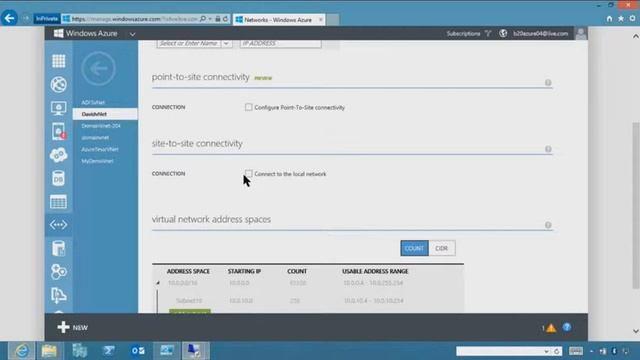The height and width of the screenshot is (360, 640).
Task: Open the Subscriptions link in header
Action: pyautogui.click(x=463, y=33)
